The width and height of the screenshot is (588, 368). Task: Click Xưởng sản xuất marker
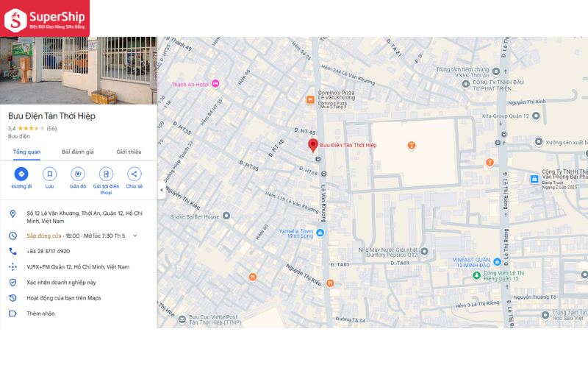point(539,142)
